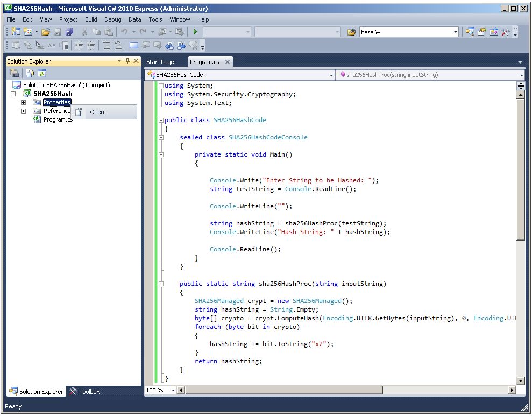532x416 pixels.
Task: Click the Open File folder icon
Action: [46, 32]
